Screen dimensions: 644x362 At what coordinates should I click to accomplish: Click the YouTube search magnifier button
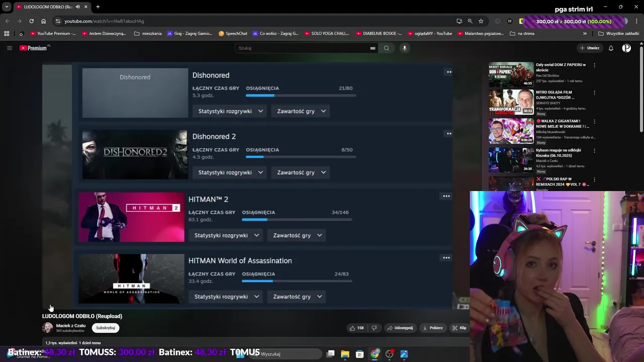[x=386, y=48]
